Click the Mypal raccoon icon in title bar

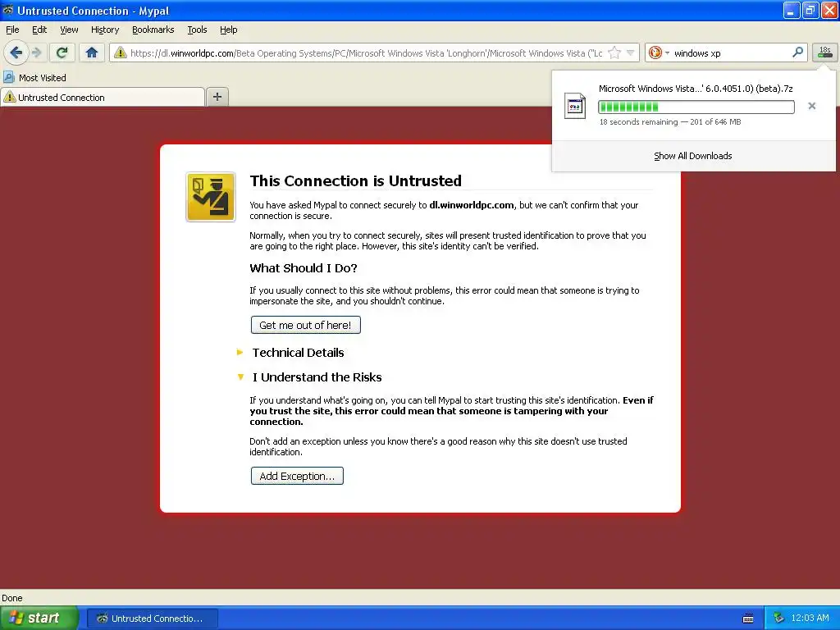click(7, 10)
